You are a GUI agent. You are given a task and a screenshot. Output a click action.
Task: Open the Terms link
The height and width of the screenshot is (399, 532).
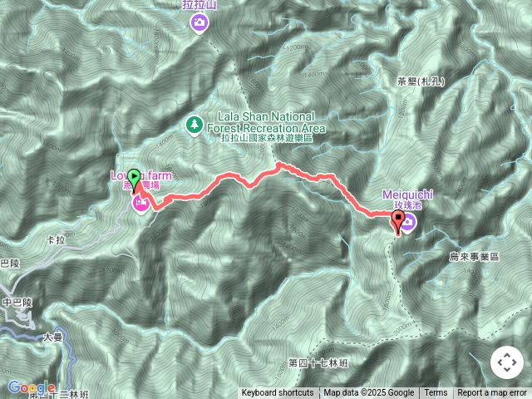click(436, 393)
